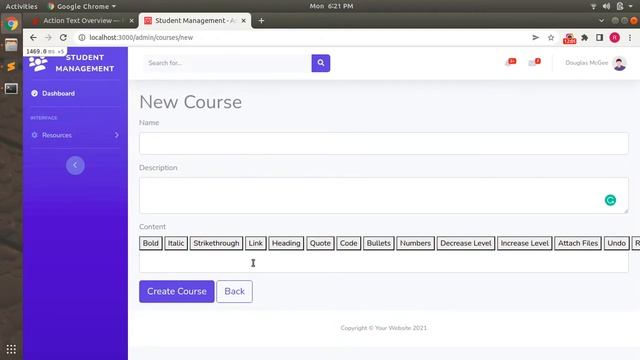640x360 pixels.
Task: Click into the Content editor area
Action: (x=384, y=262)
